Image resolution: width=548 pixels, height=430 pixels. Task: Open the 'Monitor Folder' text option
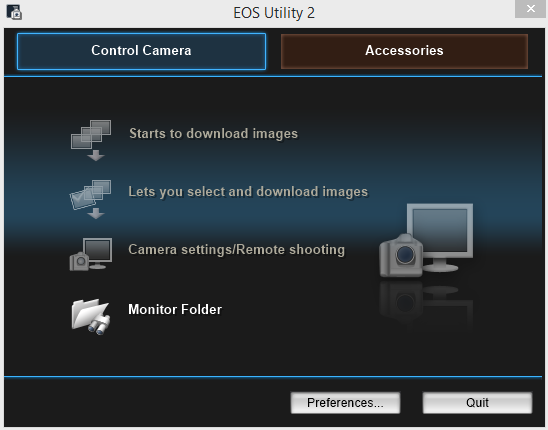tap(175, 309)
